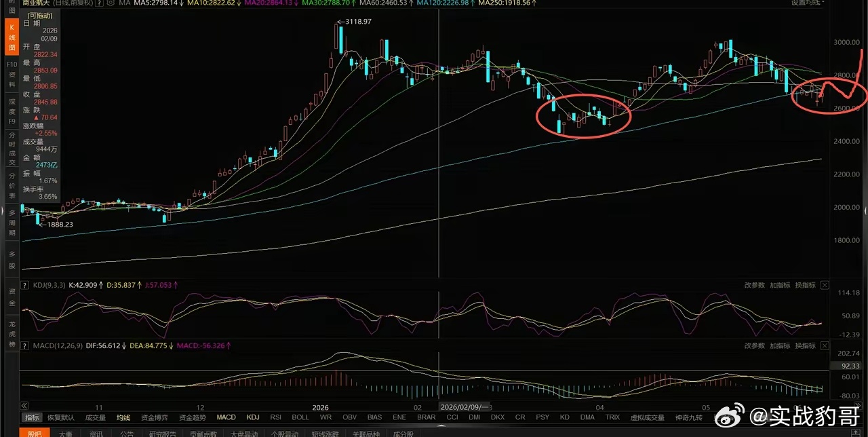Select the WR indicator
868x437 pixels.
325,417
